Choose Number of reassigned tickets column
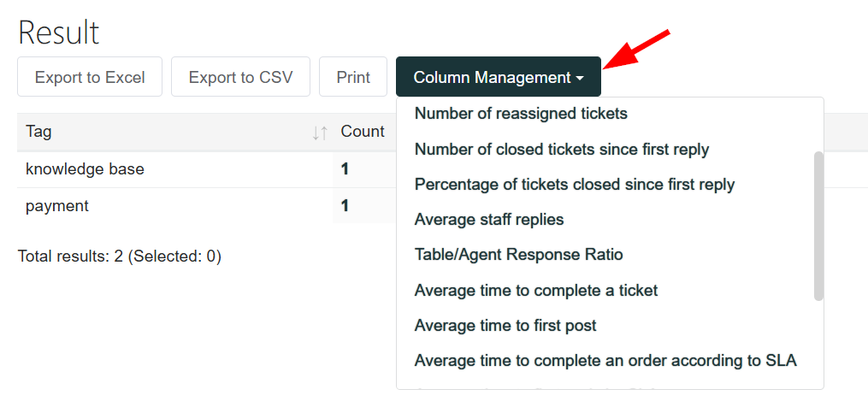 coord(521,114)
